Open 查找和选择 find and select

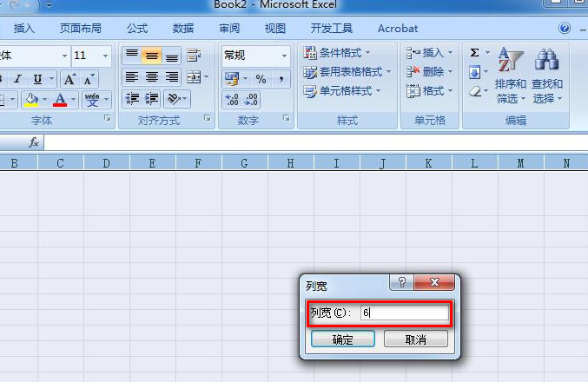tap(547, 76)
